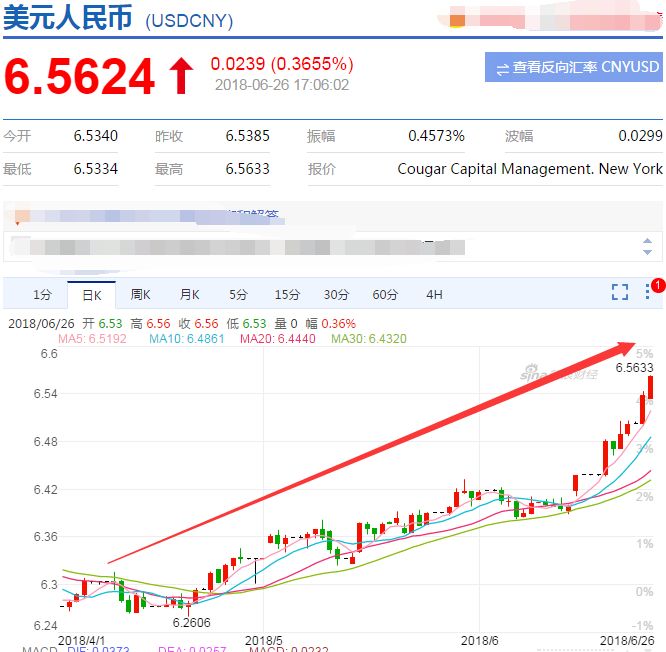Open the 30分 chart tab
The height and width of the screenshot is (652, 666).
tap(336, 294)
